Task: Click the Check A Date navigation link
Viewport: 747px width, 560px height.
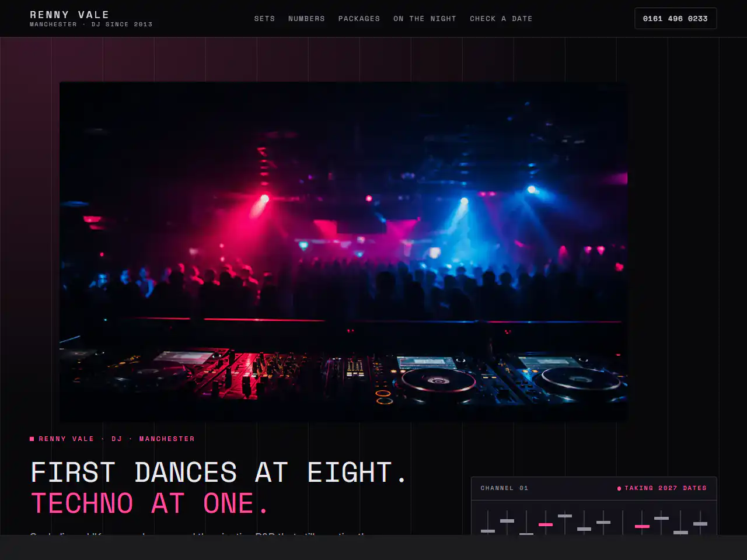Action: coord(501,19)
